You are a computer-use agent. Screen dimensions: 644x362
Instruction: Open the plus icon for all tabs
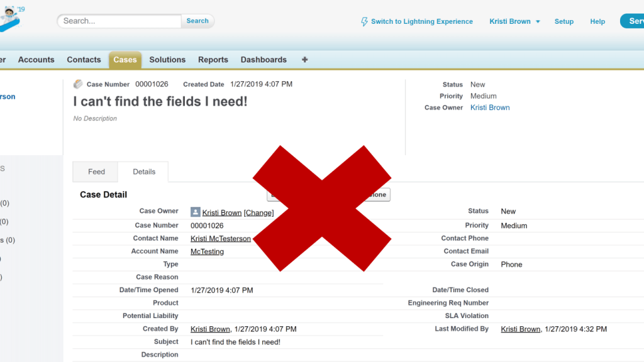[x=305, y=60]
